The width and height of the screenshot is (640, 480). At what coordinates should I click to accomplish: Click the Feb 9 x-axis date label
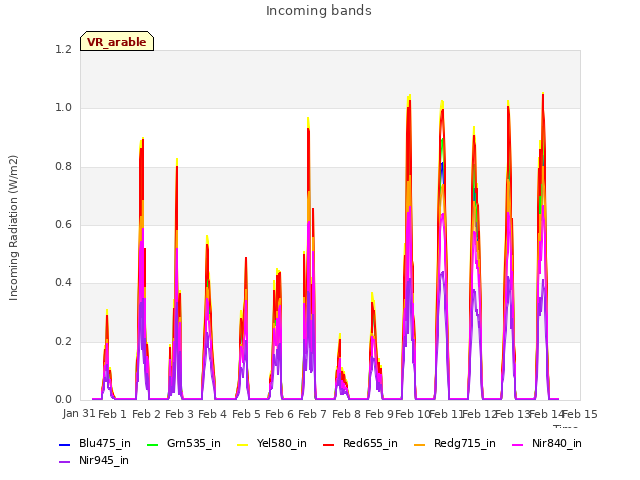tap(379, 414)
